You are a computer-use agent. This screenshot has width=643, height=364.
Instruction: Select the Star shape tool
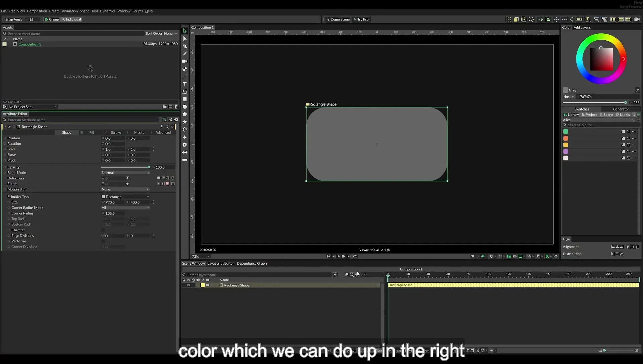coord(185,122)
